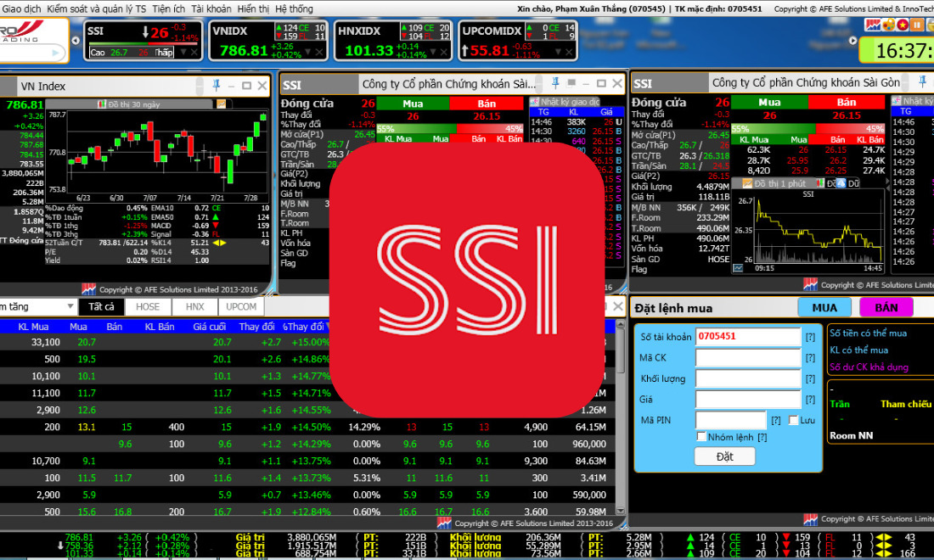Pin the VN Index window

(217, 86)
